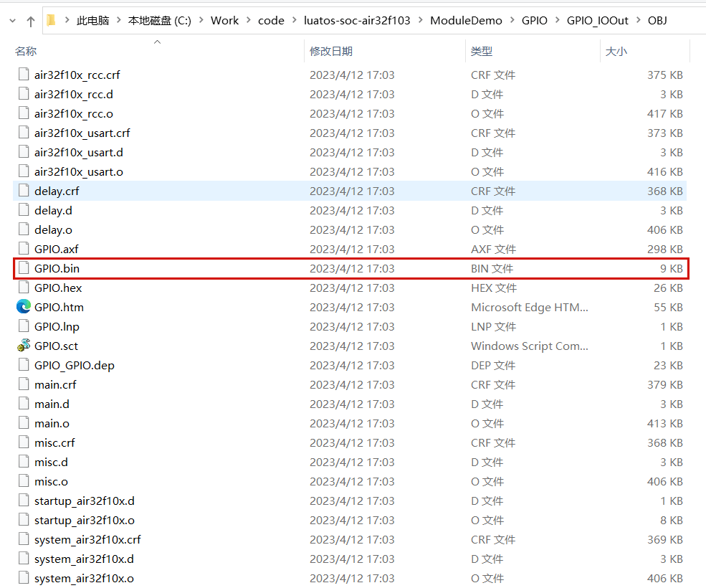Click file icon of air32f10x_rcc.o

pos(24,113)
